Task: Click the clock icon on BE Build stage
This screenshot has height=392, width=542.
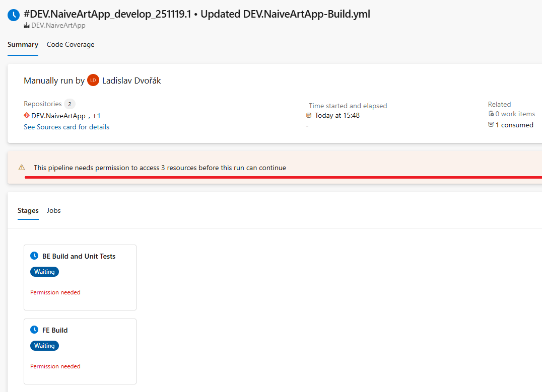Action: tap(34, 256)
